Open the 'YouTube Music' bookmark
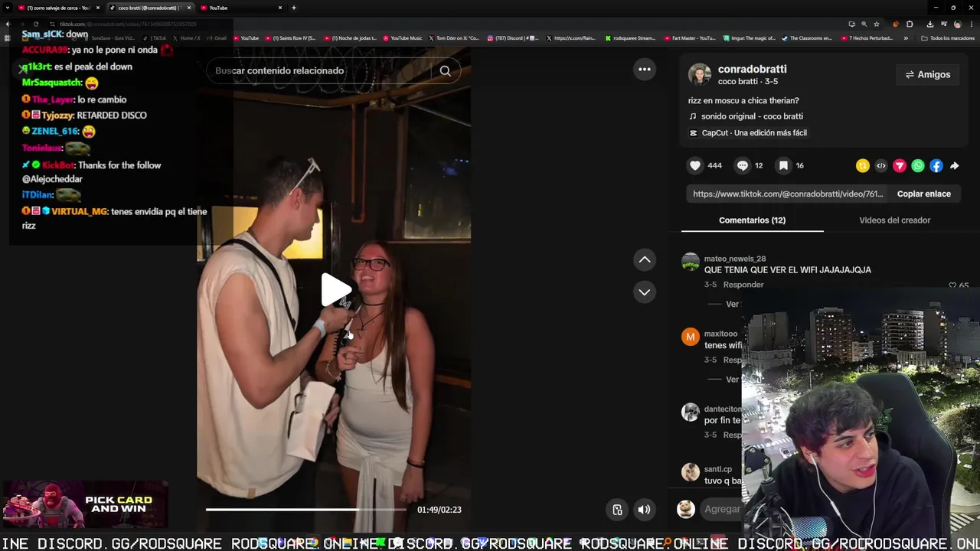Viewport: 980px width, 551px height. tap(403, 37)
